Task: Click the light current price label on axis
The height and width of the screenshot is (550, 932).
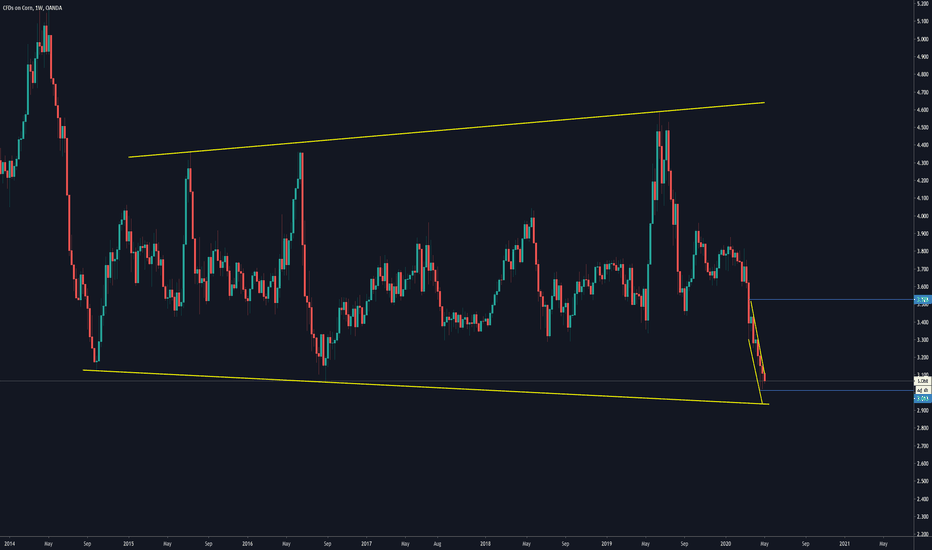Action: click(x=922, y=381)
